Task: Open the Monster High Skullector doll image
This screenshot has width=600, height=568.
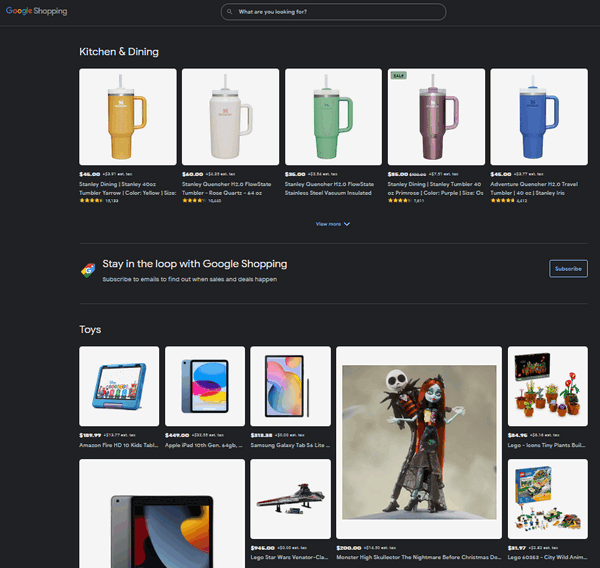Action: [419, 442]
